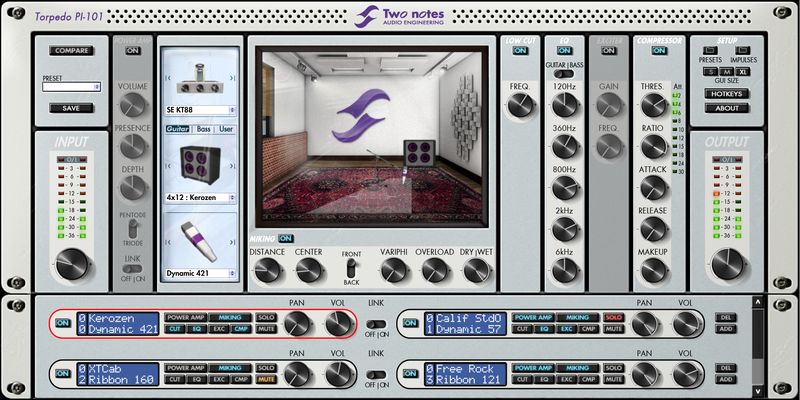Click the SE KT88 amplifier image
The image size is (800, 400).
(x=198, y=74)
